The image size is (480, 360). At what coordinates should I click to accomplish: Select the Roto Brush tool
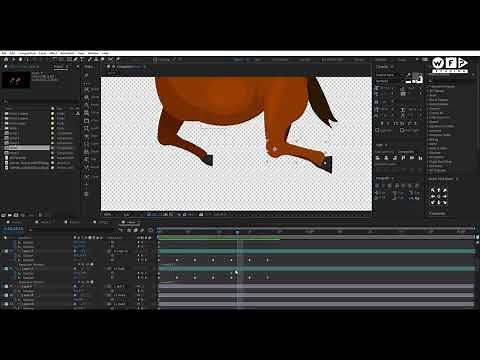[110, 60]
